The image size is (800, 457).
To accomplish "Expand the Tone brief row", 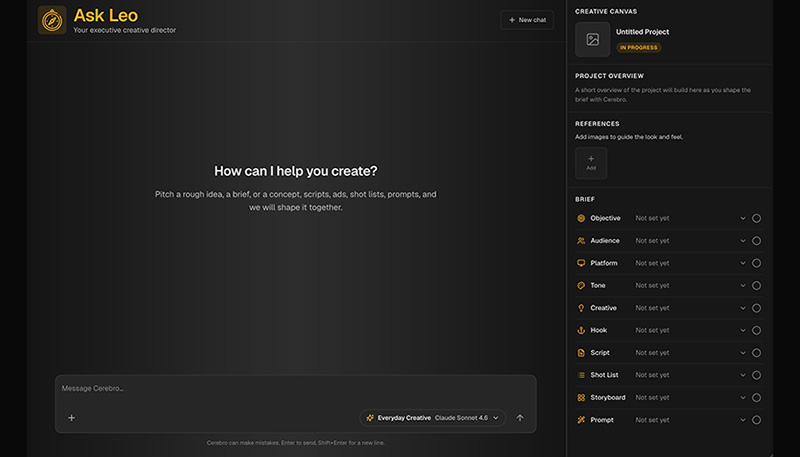I will [x=742, y=286].
